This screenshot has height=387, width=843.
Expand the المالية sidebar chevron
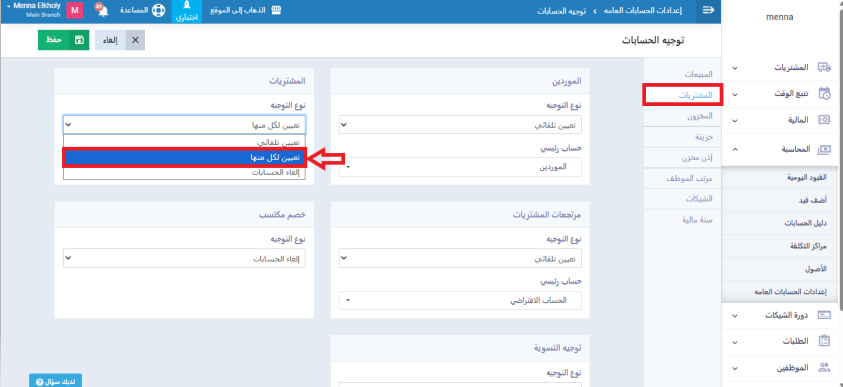click(x=735, y=120)
